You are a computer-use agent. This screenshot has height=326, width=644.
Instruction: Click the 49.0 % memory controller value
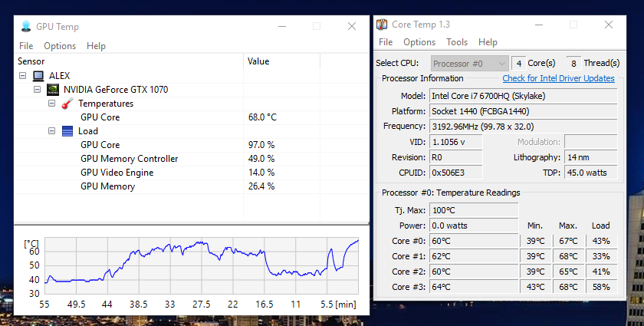(261, 159)
